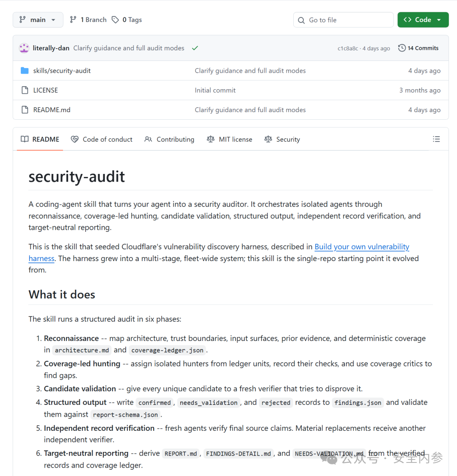The width and height of the screenshot is (457, 476).
Task: Click the Initial commit message link
Action: [215, 90]
